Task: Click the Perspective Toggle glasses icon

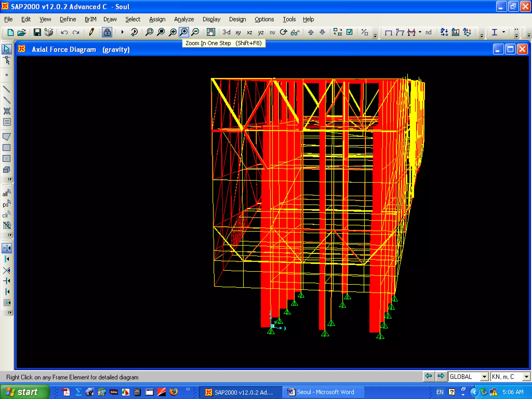Action: tap(295, 32)
